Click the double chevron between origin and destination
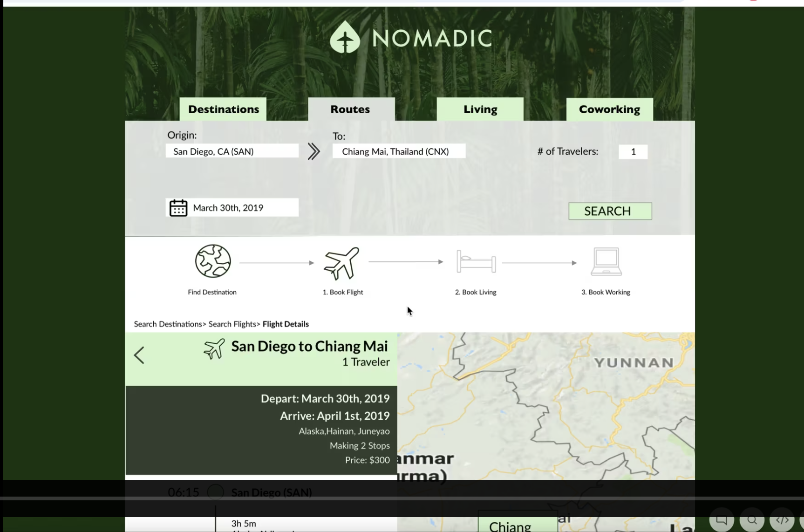 (x=314, y=151)
